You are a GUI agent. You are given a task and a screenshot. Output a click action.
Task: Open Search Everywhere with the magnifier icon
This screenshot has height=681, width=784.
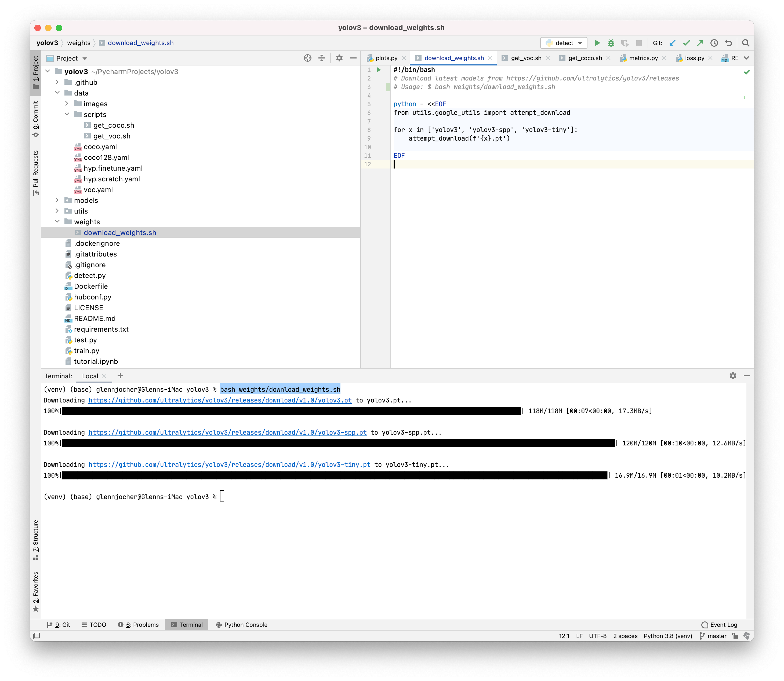746,43
